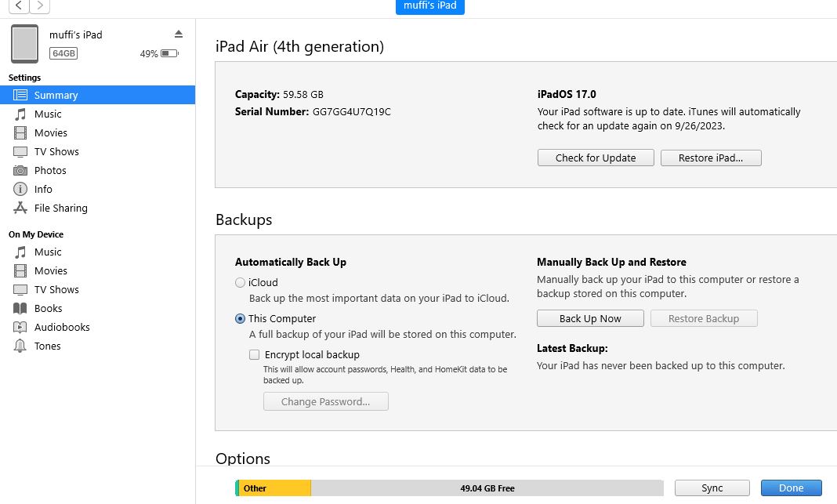This screenshot has width=837, height=504.
Task: Click the battery level icon
Action: point(169,53)
